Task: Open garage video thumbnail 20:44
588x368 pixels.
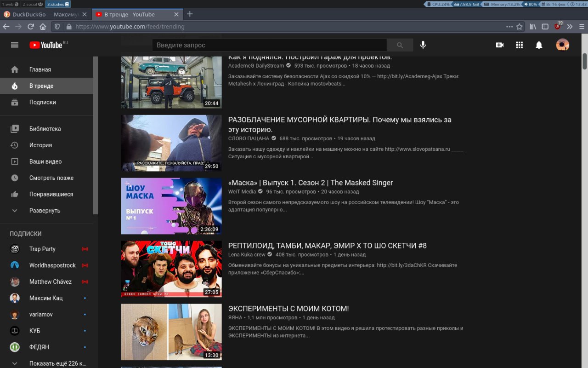Action: coord(171,82)
